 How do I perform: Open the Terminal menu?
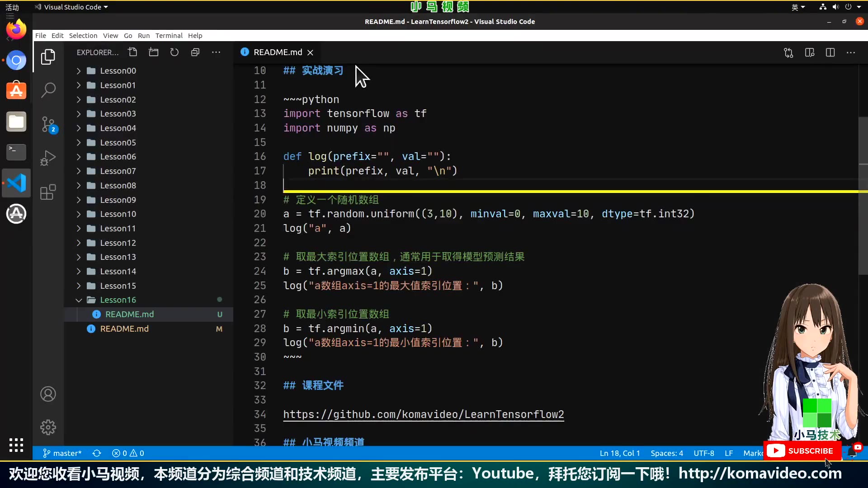pyautogui.click(x=169, y=35)
